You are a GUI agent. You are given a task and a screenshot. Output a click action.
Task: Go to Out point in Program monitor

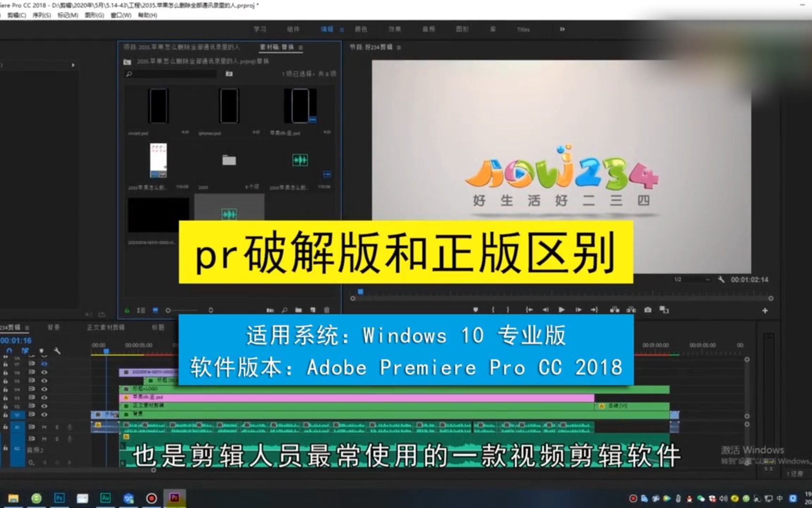click(594, 310)
